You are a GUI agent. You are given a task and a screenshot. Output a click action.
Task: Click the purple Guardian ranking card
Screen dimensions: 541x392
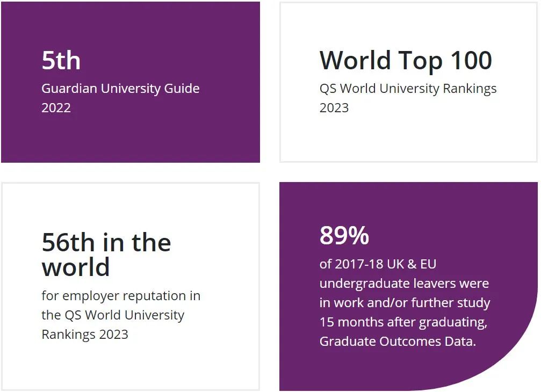(x=131, y=82)
